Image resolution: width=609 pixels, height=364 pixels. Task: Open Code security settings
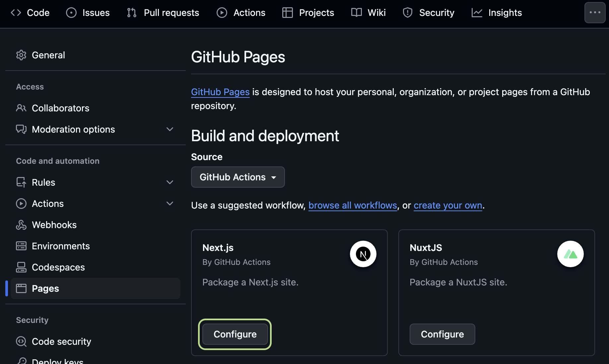(x=96, y=341)
